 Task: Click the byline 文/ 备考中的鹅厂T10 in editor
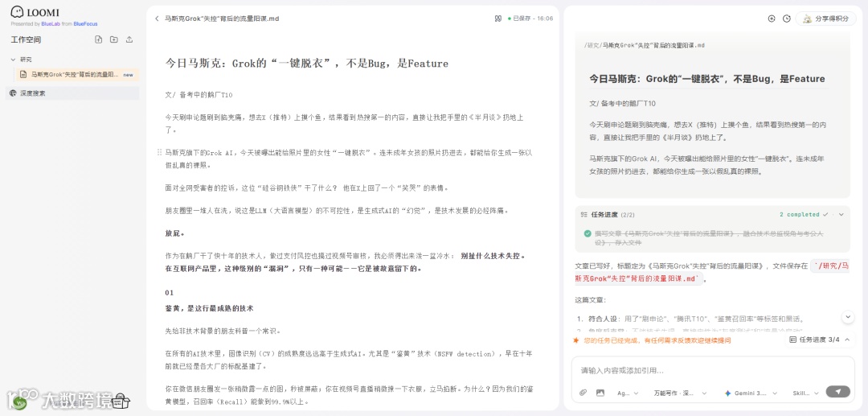(199, 95)
